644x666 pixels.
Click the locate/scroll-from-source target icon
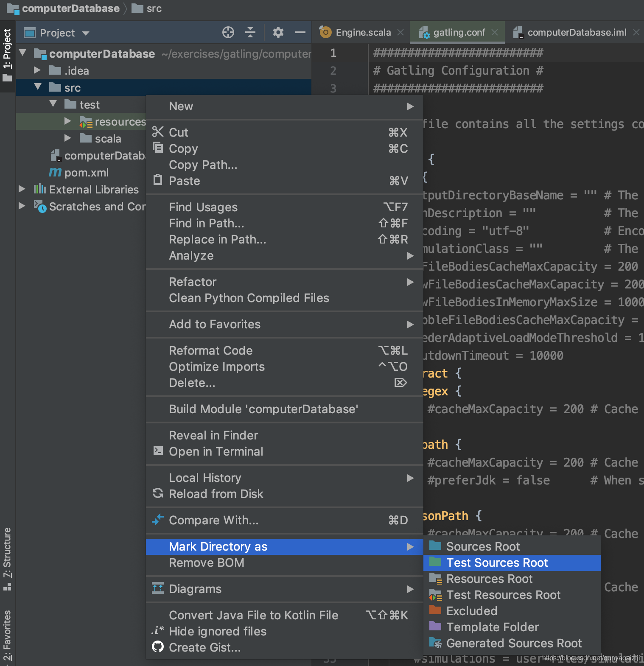tap(228, 32)
